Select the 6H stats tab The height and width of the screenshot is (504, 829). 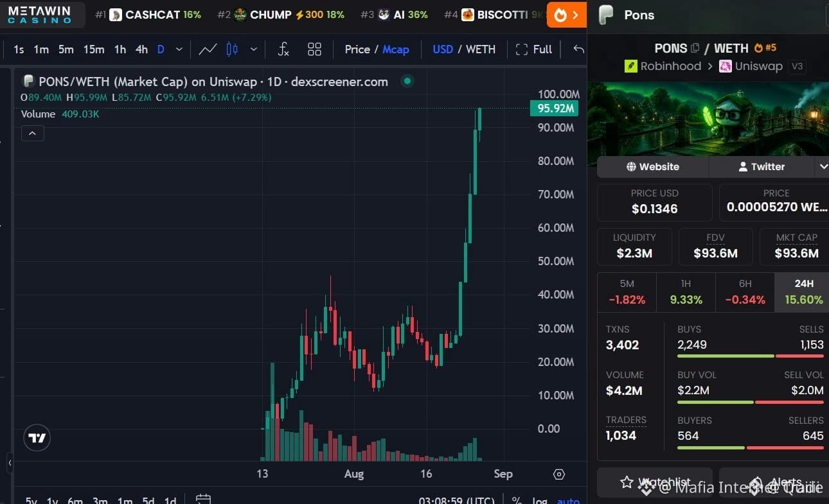pos(745,292)
